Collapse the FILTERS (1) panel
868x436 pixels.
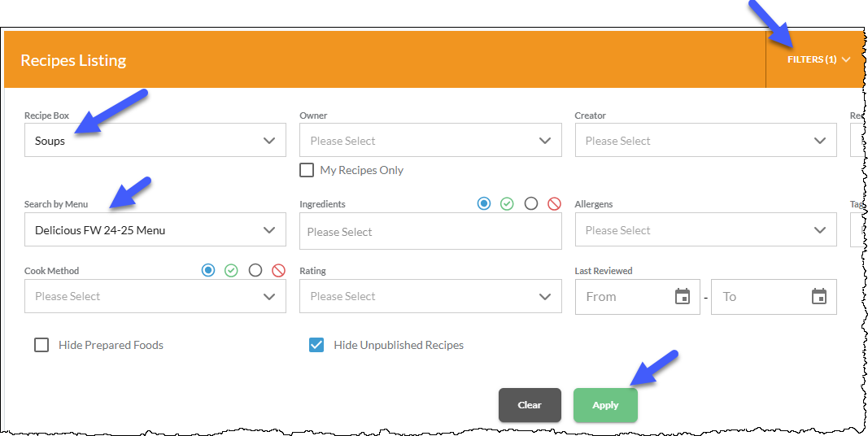click(x=818, y=59)
